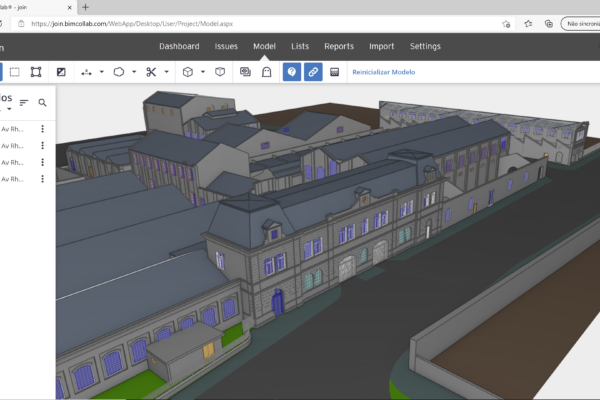Expand the polygon tool dropdown arrow
Image resolution: width=600 pixels, height=400 pixels.
pos(134,72)
